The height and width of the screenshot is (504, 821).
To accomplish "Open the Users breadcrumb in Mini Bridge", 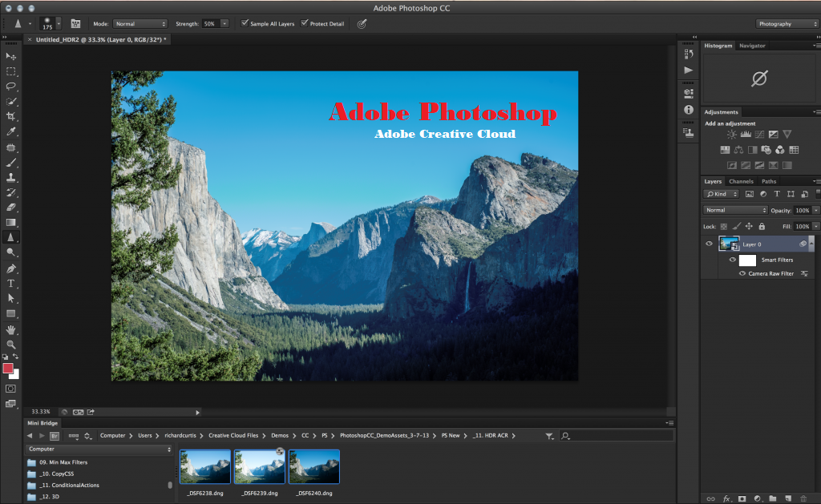I will (145, 435).
